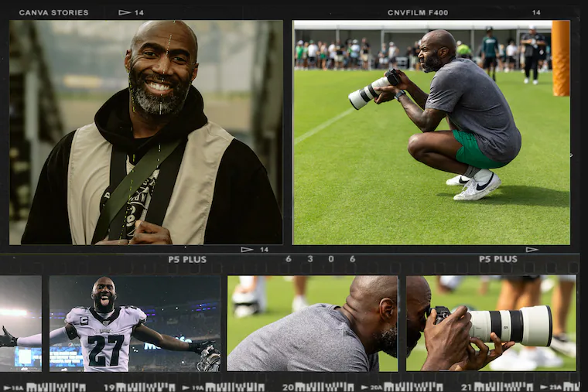This screenshot has height=392, width=588.
Task: Open the number 27 jersey celebration photo
Action: pos(135,324)
